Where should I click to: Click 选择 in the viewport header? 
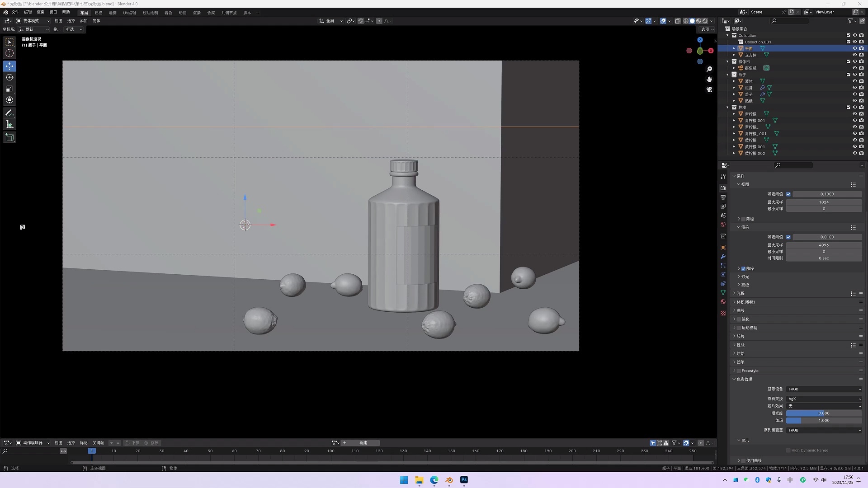click(x=71, y=21)
